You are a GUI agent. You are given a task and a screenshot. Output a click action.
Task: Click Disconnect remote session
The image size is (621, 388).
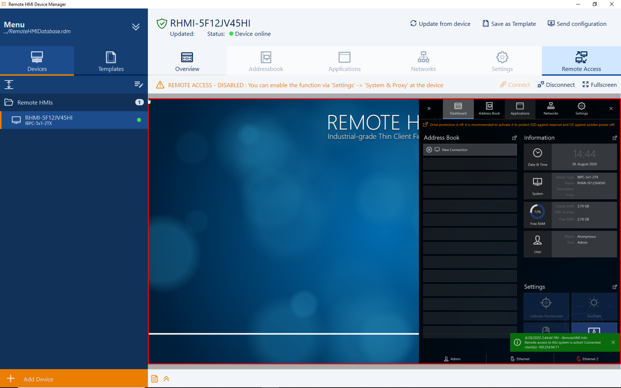tap(556, 85)
